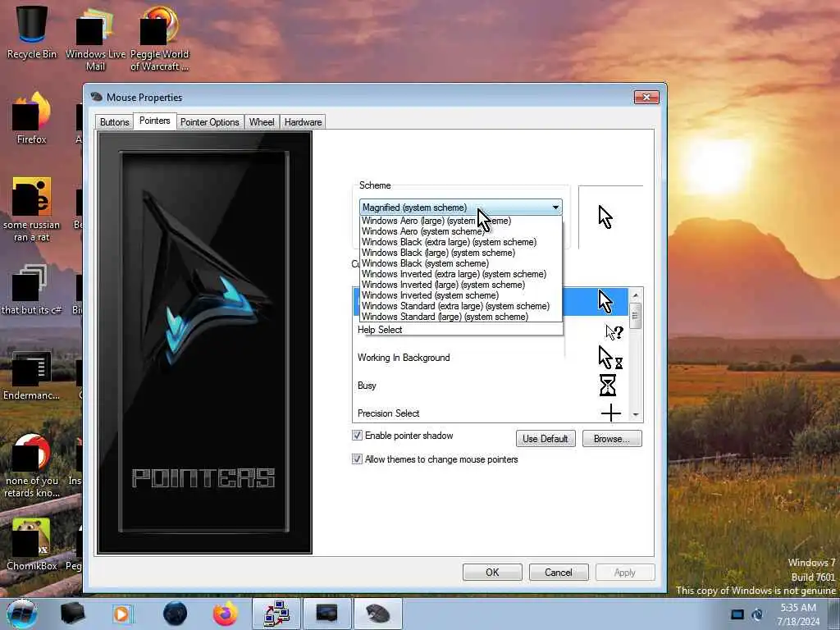Screen dimensions: 840x630
Task: Open the ChomikBox desktop icon
Action: (32, 545)
